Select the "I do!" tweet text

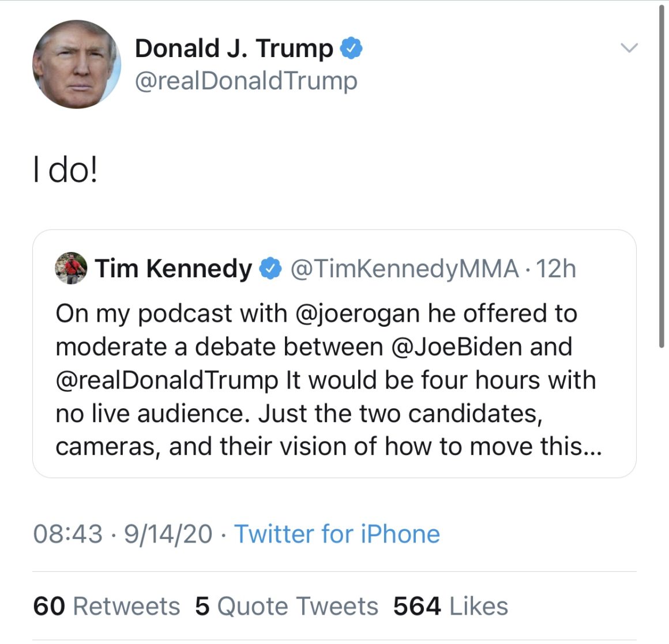pyautogui.click(x=65, y=171)
